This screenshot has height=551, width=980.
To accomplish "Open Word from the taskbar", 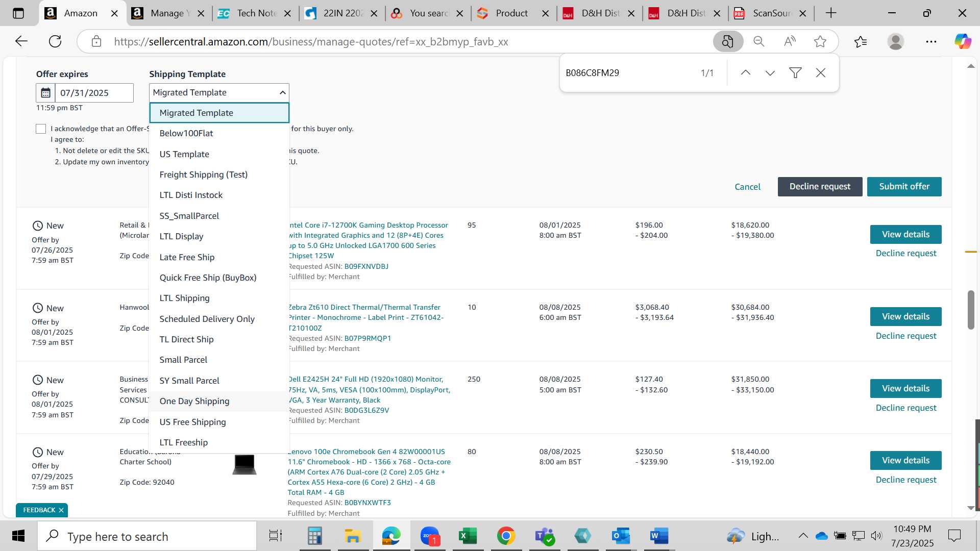I will click(x=659, y=536).
